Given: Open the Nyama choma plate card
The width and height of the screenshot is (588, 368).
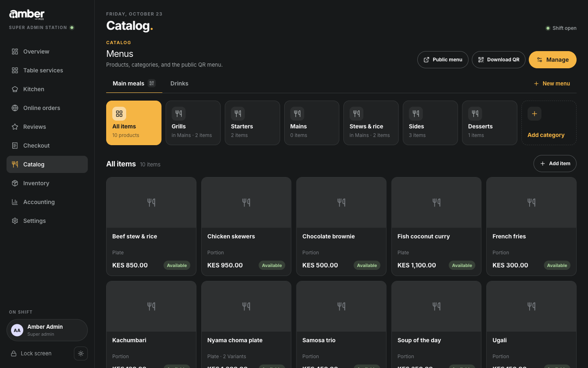Looking at the screenshot, I should point(246,324).
